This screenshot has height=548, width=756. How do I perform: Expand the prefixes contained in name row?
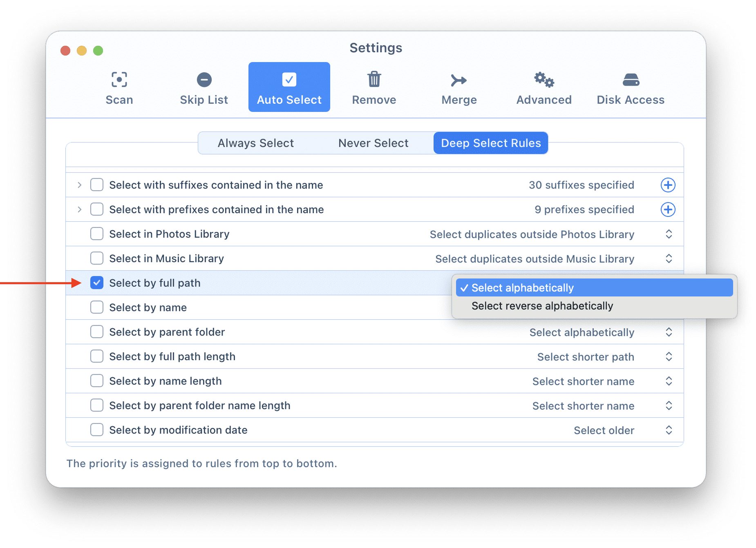[x=80, y=209]
